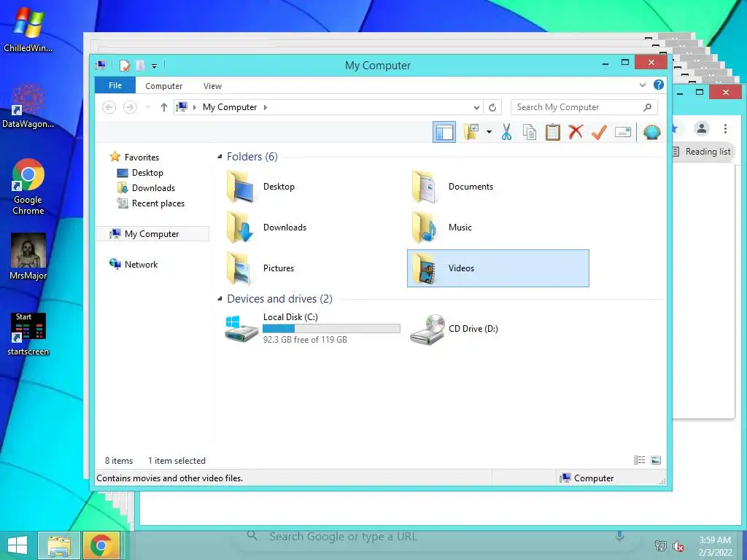Viewport: 747px width, 560px height.
Task: Click the folder options toolbar icon
Action: (x=471, y=132)
